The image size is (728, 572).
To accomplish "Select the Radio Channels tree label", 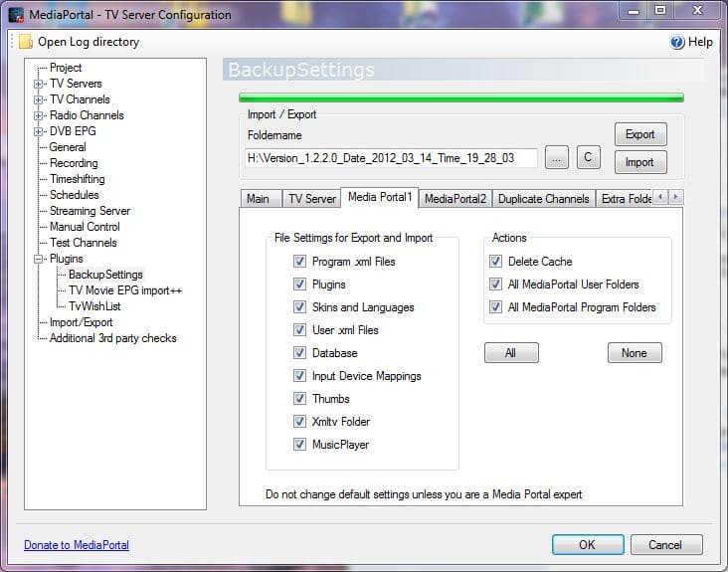I will tap(87, 115).
